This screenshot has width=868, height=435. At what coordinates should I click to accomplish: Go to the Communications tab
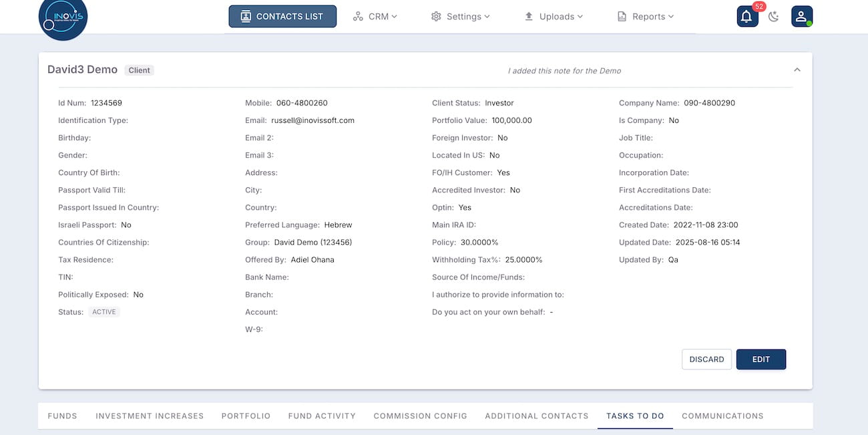722,416
